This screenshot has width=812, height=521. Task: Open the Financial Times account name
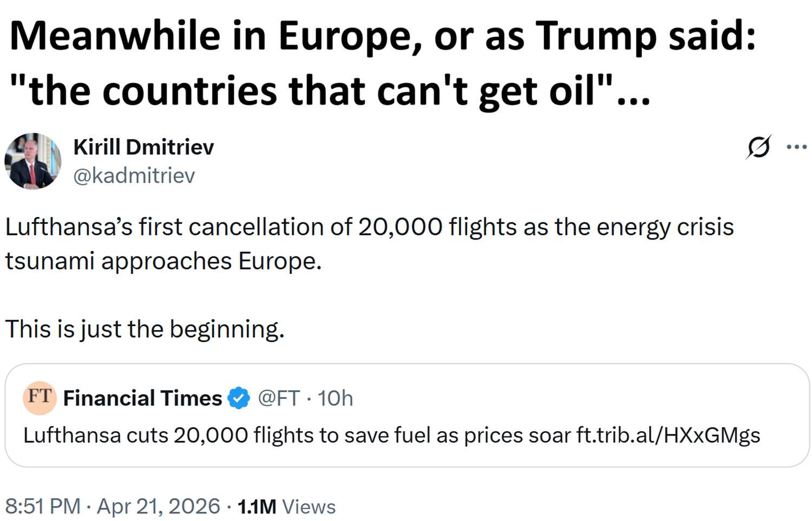(x=142, y=398)
